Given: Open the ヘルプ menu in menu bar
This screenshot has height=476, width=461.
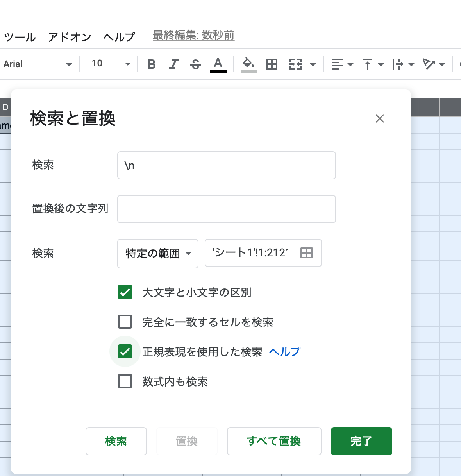Looking at the screenshot, I should [x=119, y=37].
